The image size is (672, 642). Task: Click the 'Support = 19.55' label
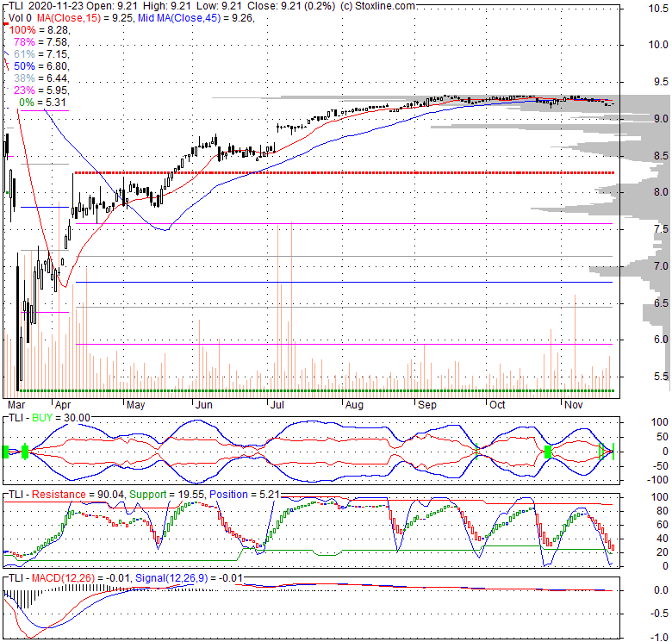click(x=167, y=495)
